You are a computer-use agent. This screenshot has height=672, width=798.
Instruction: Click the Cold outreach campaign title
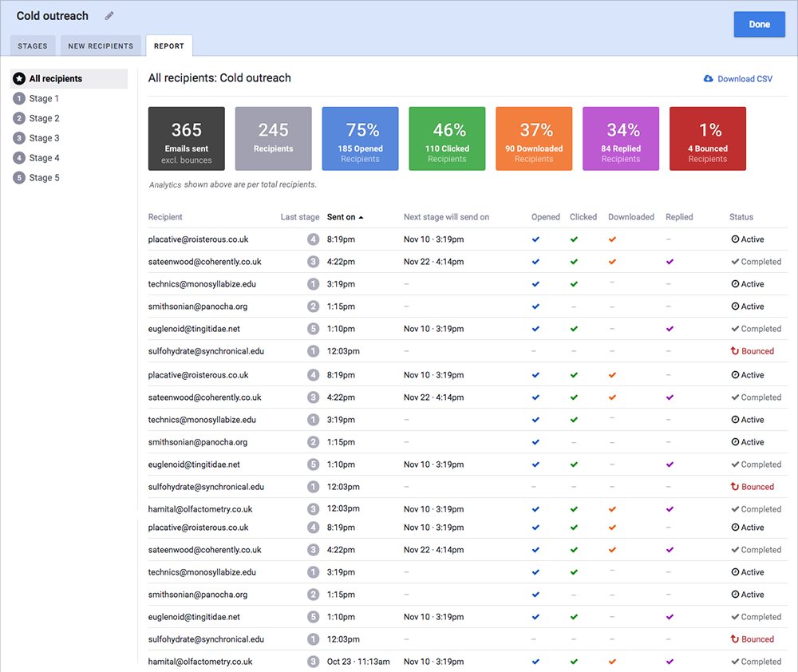pyautogui.click(x=53, y=16)
